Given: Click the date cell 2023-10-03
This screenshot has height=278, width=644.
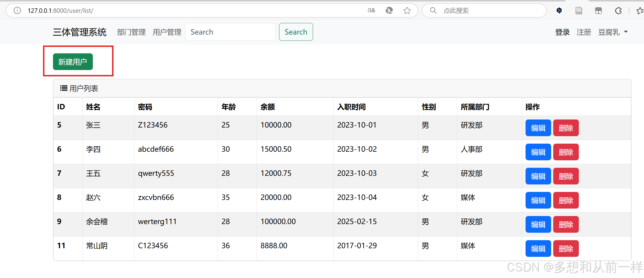Looking at the screenshot, I should coord(357,173).
